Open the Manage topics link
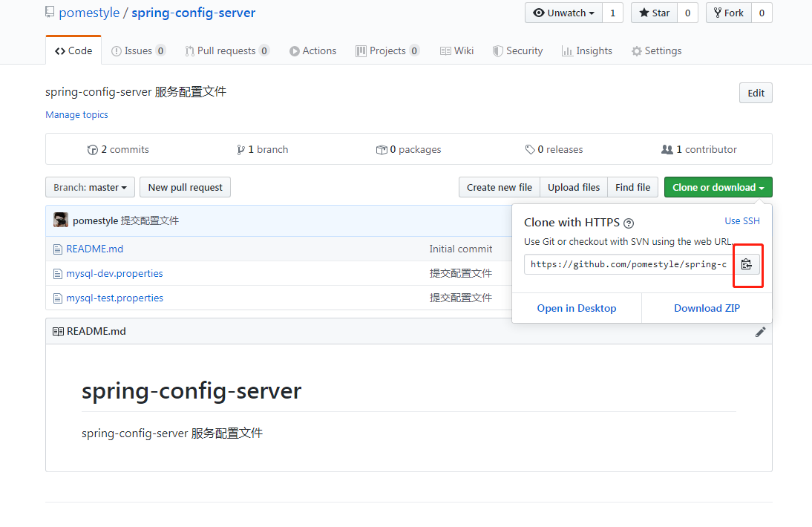812x527 pixels. point(76,115)
